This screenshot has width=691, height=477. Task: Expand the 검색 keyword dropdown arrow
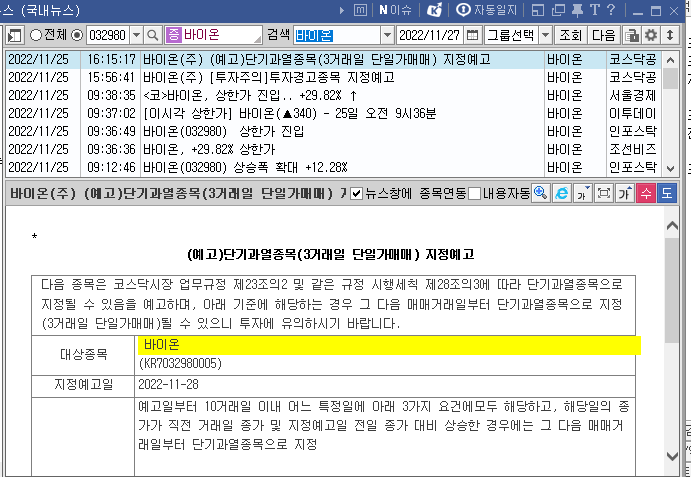coord(387,35)
